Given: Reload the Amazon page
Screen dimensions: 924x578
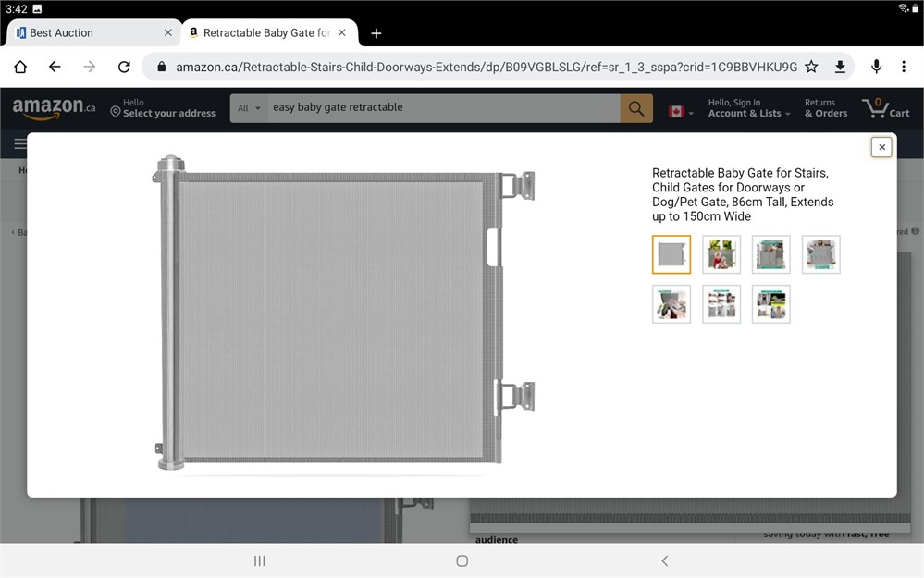Looking at the screenshot, I should coord(124,67).
